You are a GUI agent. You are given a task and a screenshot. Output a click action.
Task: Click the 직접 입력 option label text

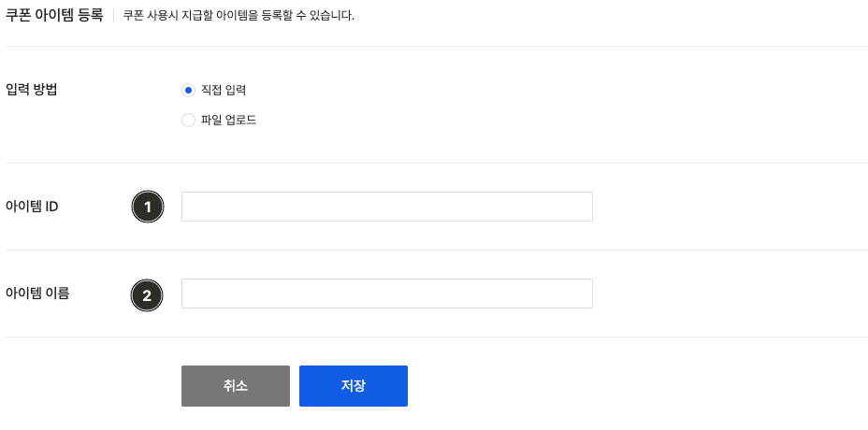tap(224, 90)
